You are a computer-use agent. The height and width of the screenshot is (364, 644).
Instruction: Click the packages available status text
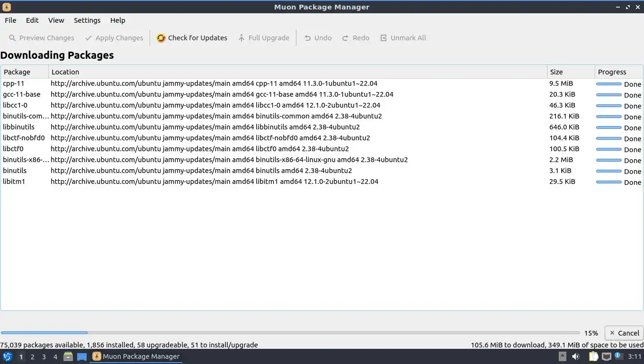click(x=129, y=345)
